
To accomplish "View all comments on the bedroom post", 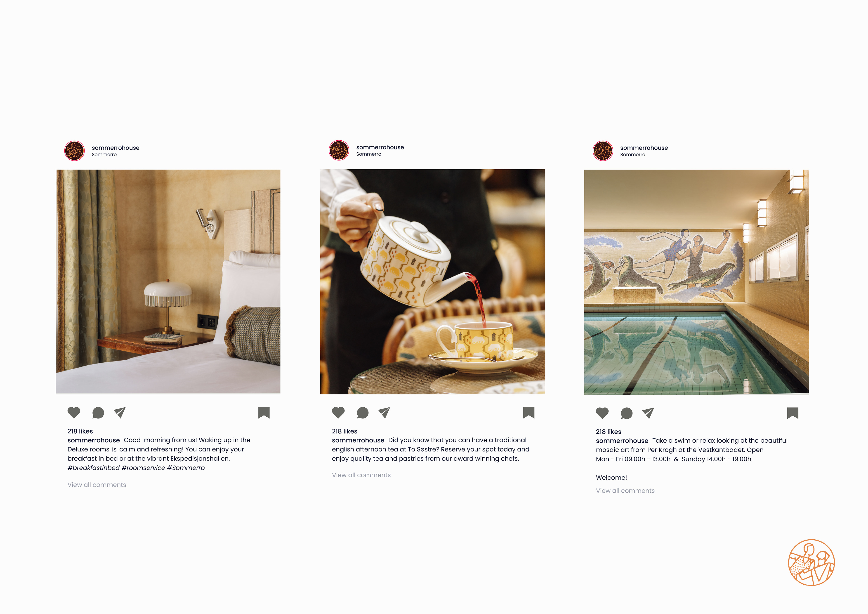I will [x=97, y=485].
